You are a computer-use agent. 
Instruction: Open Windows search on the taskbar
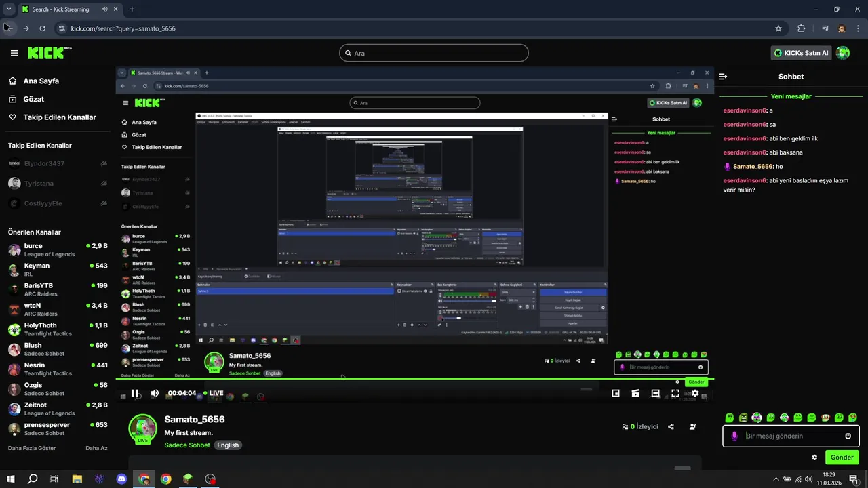tap(33, 479)
